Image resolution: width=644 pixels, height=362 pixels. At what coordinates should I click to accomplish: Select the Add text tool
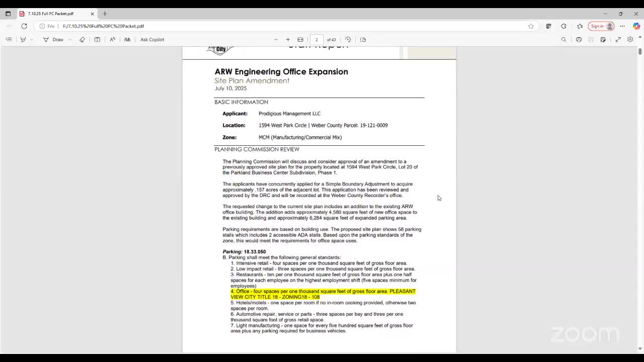pyautogui.click(x=97, y=40)
